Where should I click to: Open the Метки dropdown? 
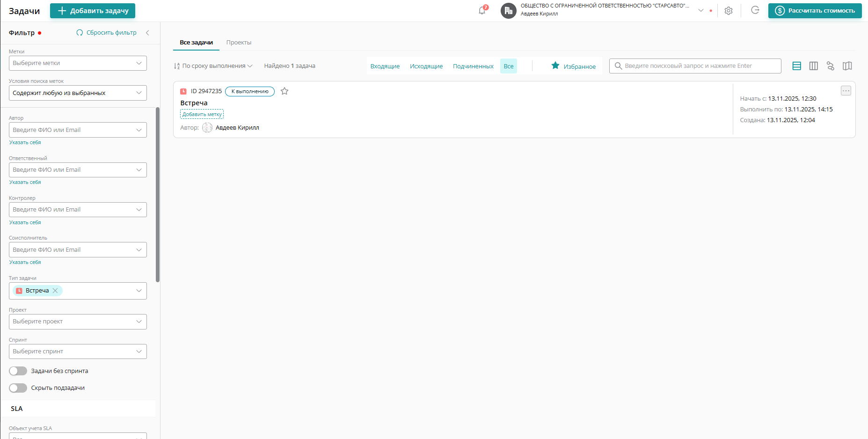point(78,63)
